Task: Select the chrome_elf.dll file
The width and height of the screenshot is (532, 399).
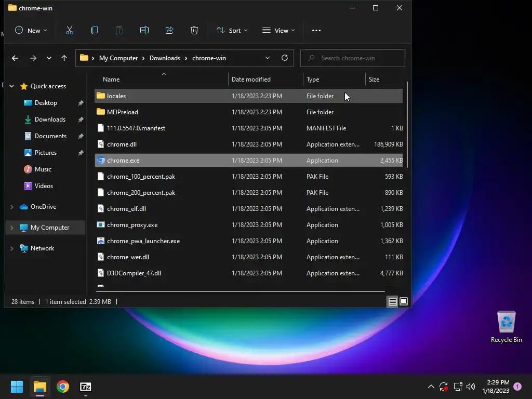Action: coord(249,209)
